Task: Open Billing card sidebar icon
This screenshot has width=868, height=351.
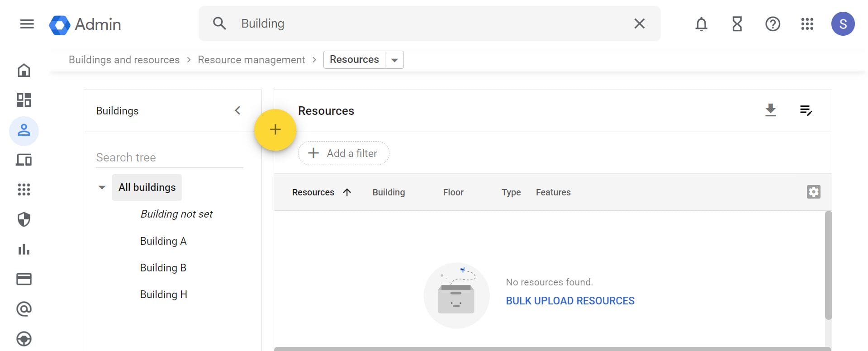Action: [x=24, y=279]
